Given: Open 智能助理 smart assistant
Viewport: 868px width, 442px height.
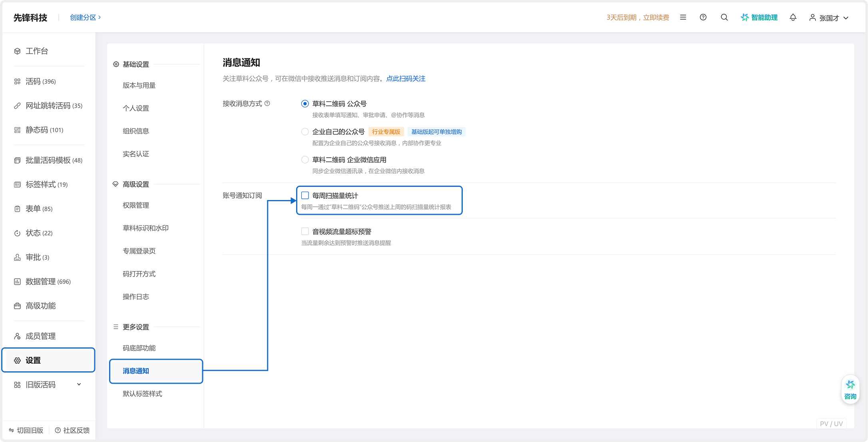Looking at the screenshot, I should click(759, 18).
